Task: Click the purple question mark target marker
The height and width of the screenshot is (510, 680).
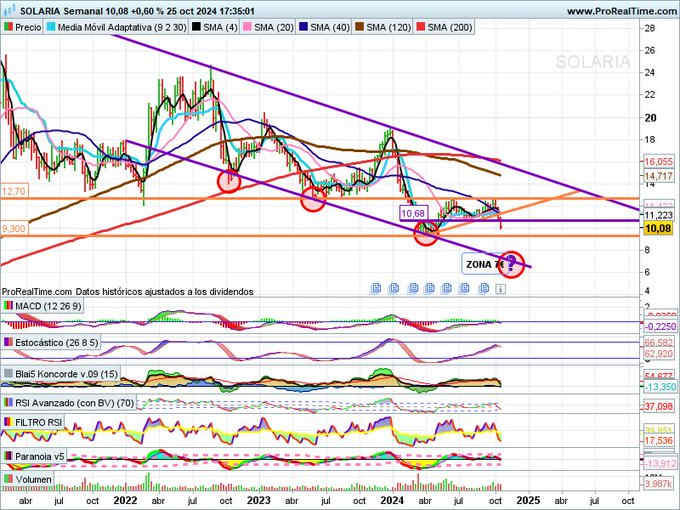Action: (x=511, y=264)
